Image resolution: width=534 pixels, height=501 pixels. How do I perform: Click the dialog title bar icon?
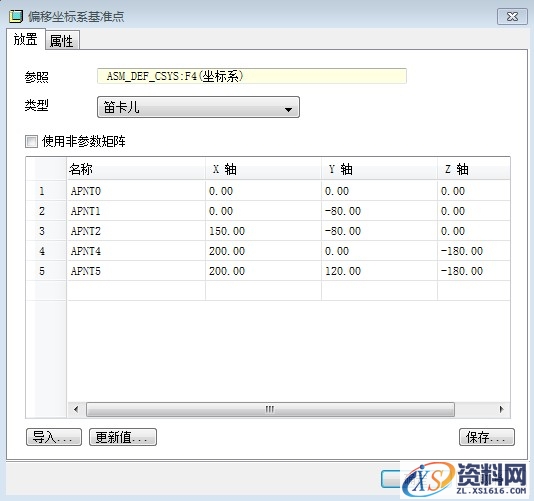coord(16,16)
